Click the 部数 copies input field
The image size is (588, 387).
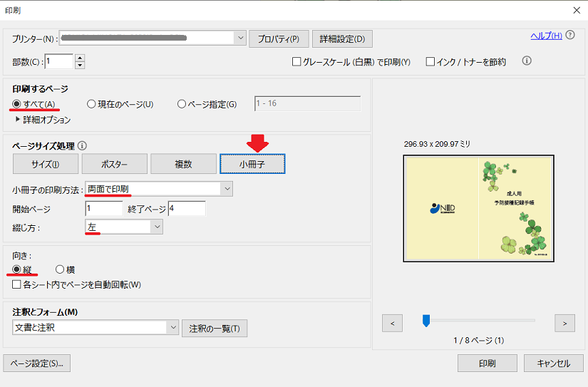pos(59,61)
